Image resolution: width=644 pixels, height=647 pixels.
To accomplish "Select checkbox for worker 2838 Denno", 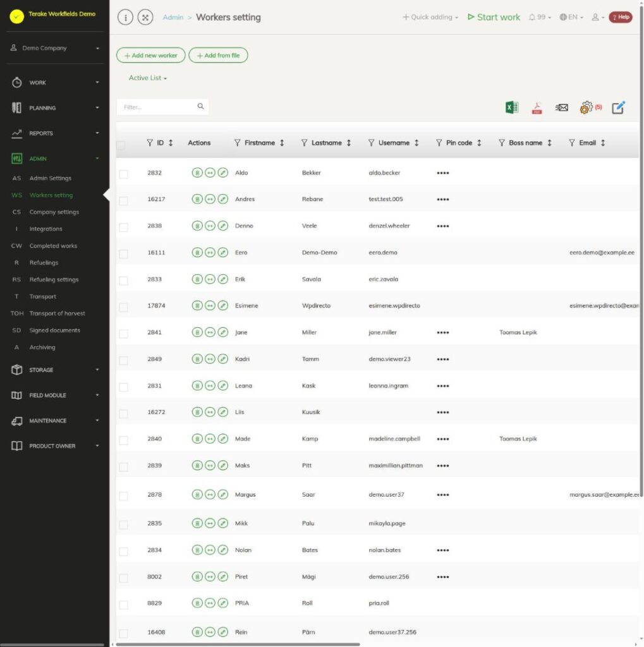I will (123, 227).
